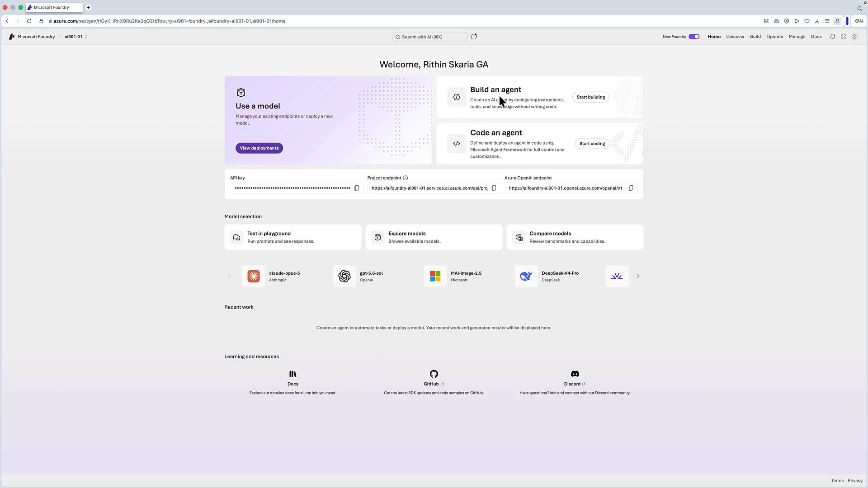Viewport: 868px width, 488px height.
Task: Expand the ai901-01 project switcher
Action: (x=75, y=37)
